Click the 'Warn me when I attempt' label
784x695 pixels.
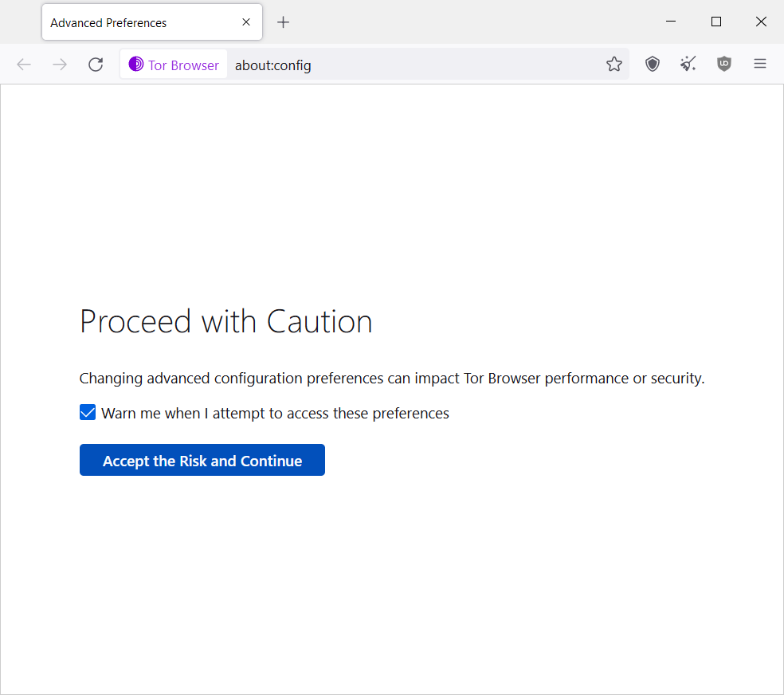tap(275, 414)
